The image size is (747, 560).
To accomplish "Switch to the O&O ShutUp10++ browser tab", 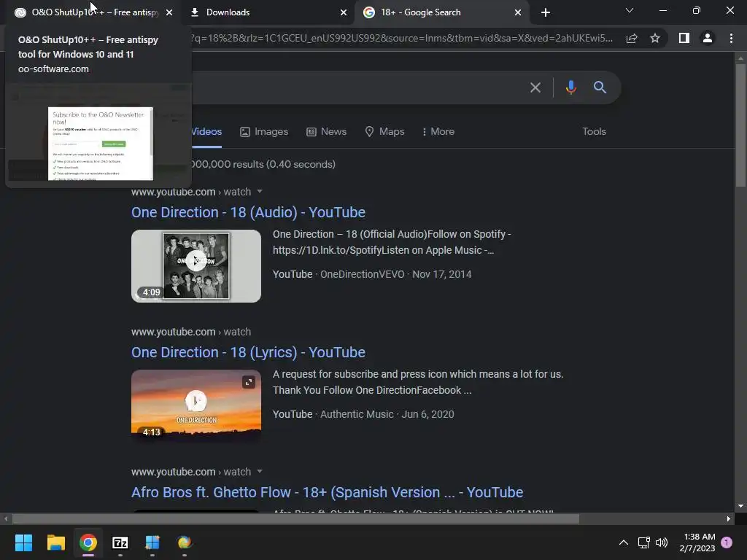I will (x=90, y=12).
